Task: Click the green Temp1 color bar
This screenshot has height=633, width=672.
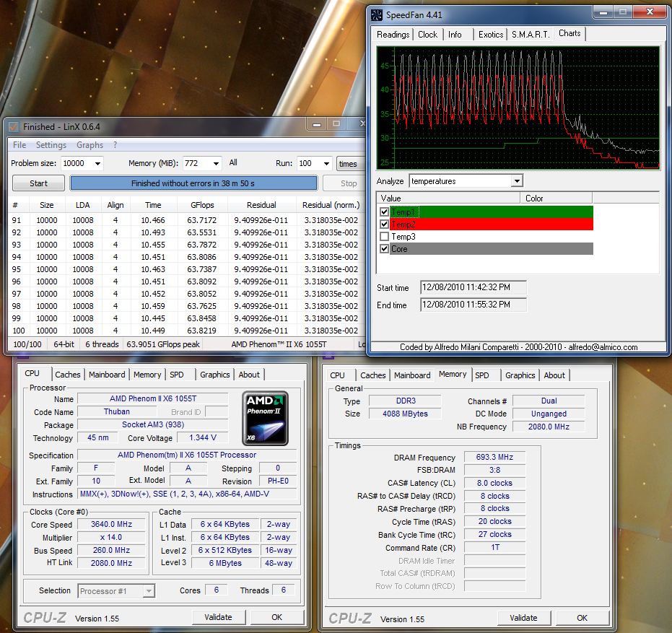Action: [x=492, y=211]
